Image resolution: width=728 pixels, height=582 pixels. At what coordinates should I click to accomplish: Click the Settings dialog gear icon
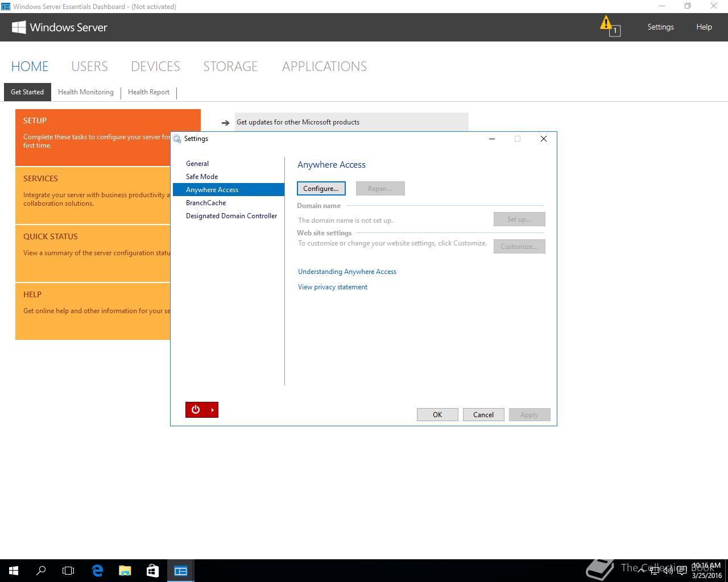click(177, 139)
